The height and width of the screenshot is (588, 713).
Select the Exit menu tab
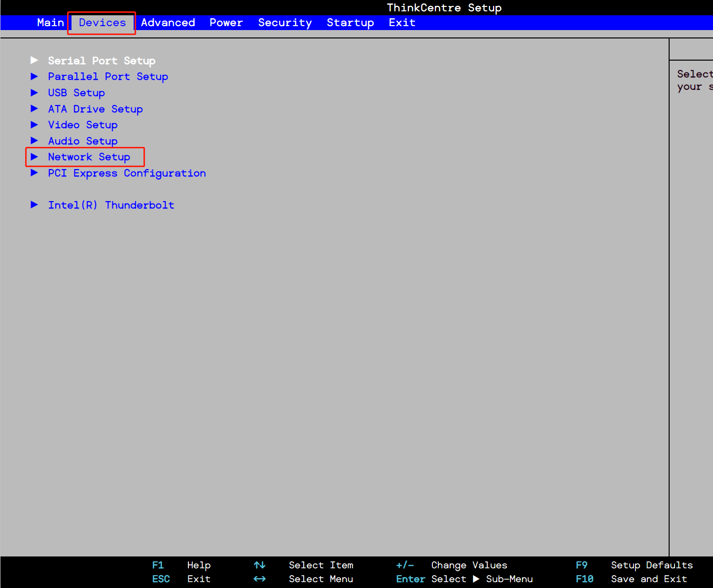[x=402, y=23]
